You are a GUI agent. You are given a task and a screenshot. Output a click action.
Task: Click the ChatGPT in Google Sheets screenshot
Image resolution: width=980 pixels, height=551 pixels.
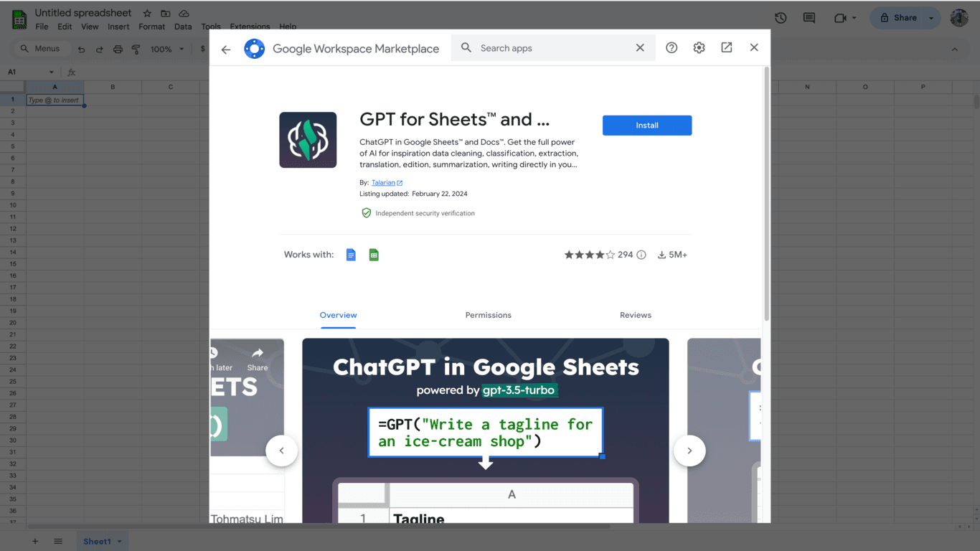tap(486, 430)
